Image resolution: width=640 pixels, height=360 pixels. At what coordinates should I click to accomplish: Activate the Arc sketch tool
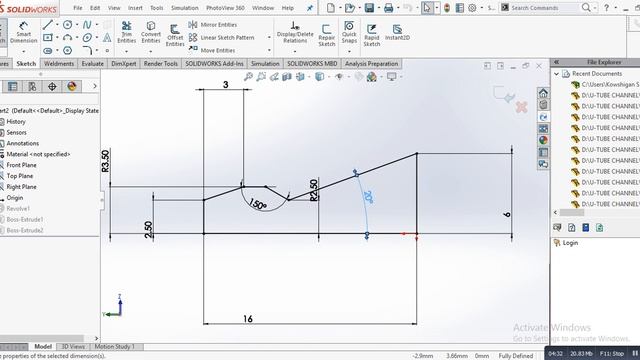67,38
